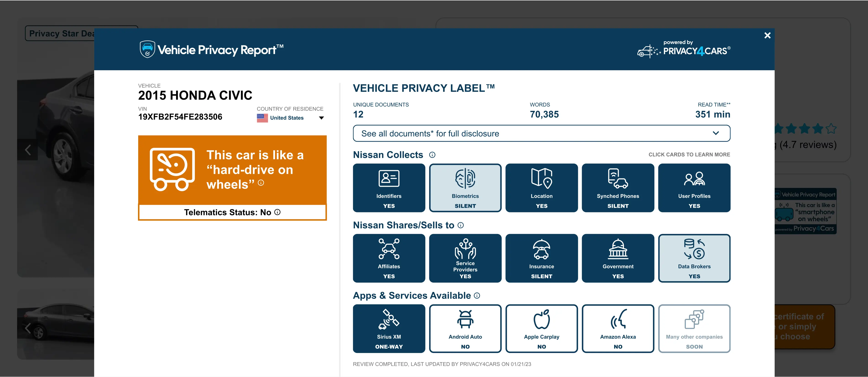This screenshot has height=377, width=868.
Task: Close the Vehicle Privacy Report dialog
Action: [767, 35]
